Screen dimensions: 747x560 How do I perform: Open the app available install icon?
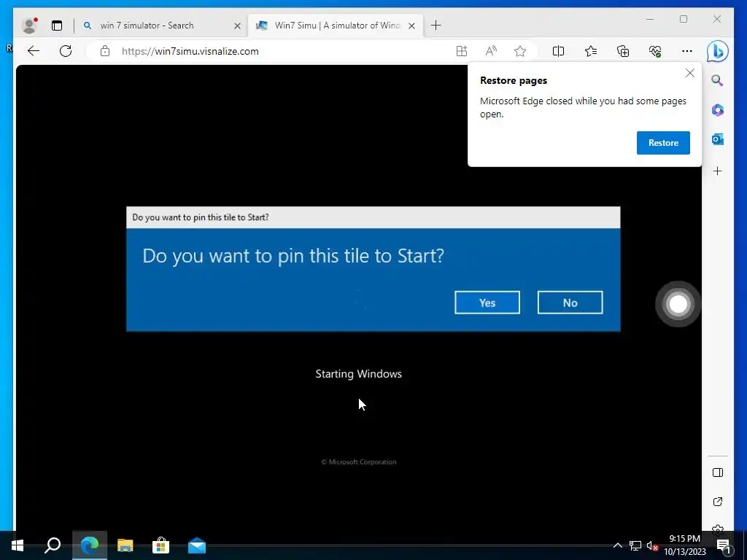tap(461, 51)
